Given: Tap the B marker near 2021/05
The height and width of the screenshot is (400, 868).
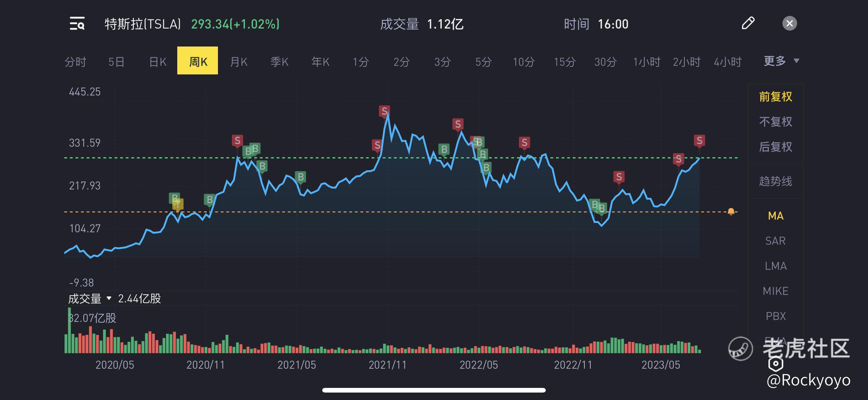Looking at the screenshot, I should tap(301, 177).
